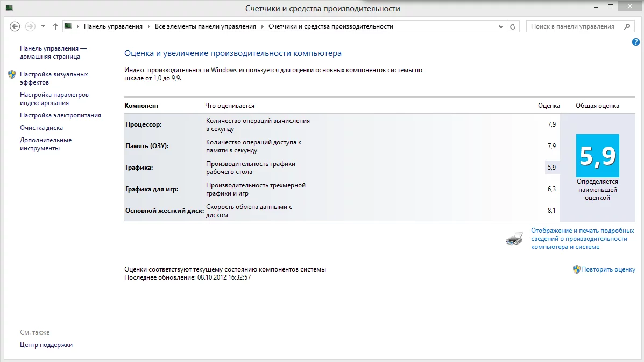
Task: Minimize the performance window
Action: (596, 7)
